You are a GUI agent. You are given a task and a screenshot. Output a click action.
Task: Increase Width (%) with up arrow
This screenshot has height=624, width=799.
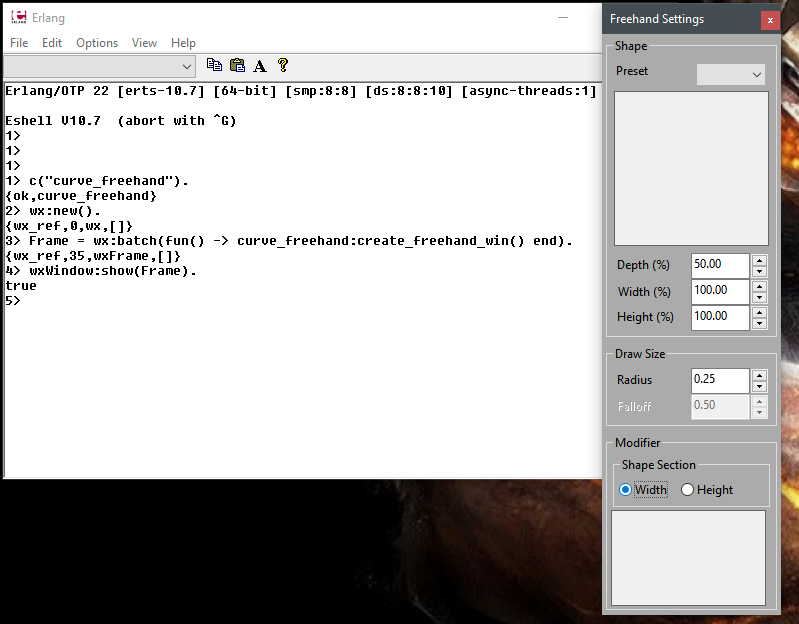pos(759,286)
